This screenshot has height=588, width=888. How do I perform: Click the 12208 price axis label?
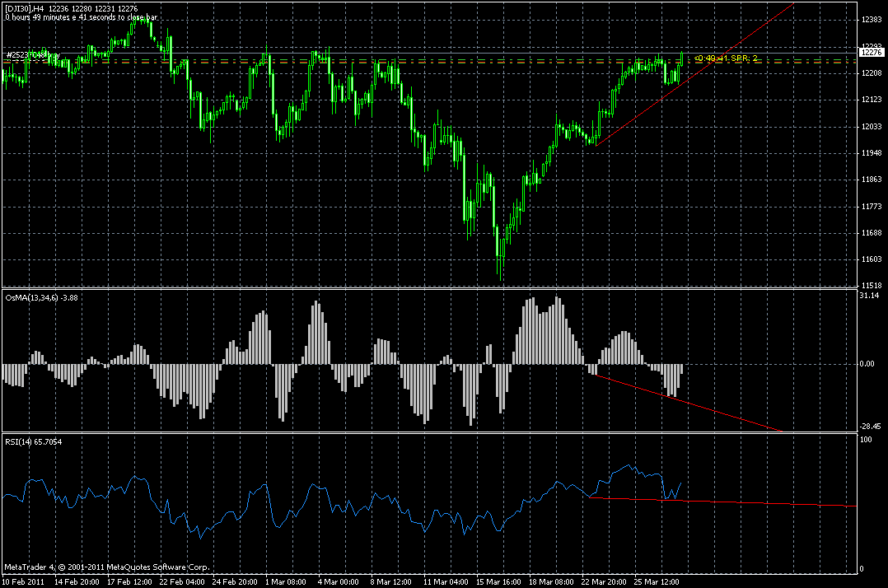pyautogui.click(x=871, y=73)
